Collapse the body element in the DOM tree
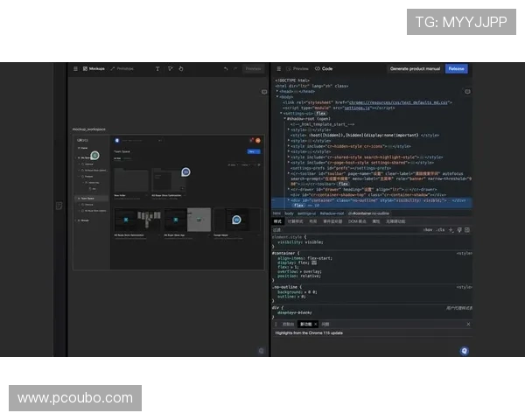525x420 pixels. pyautogui.click(x=277, y=96)
